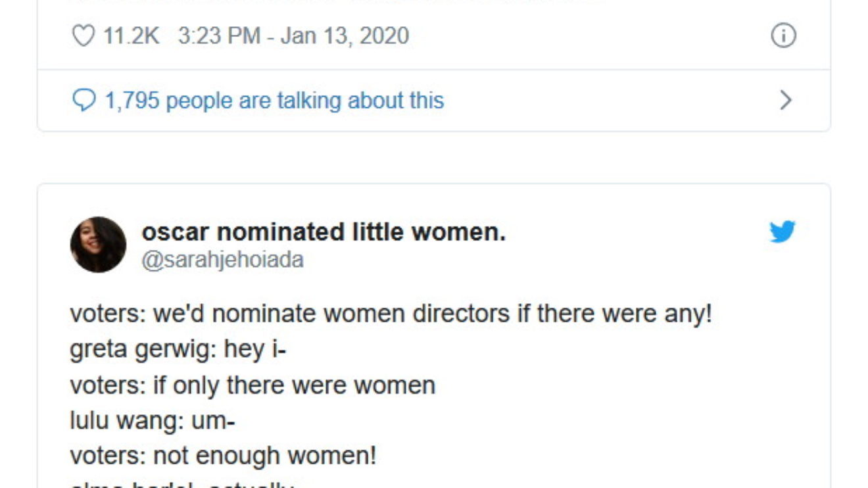Click the blank gap between the two tweet cards
Image resolution: width=868 pixels, height=488 pixels.
click(434, 157)
